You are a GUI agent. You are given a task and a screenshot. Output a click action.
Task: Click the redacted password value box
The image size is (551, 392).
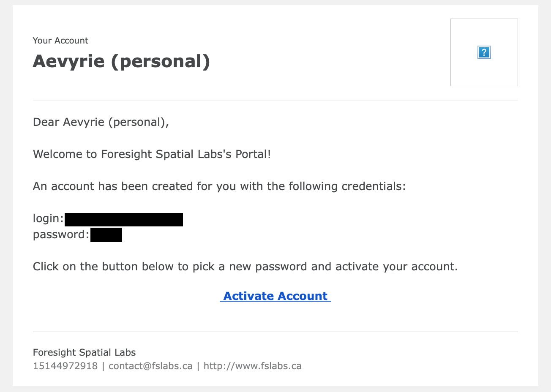tap(106, 235)
